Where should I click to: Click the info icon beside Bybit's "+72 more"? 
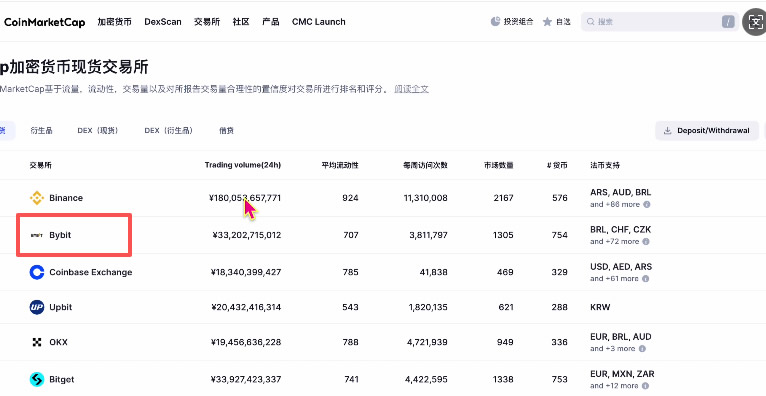click(646, 242)
